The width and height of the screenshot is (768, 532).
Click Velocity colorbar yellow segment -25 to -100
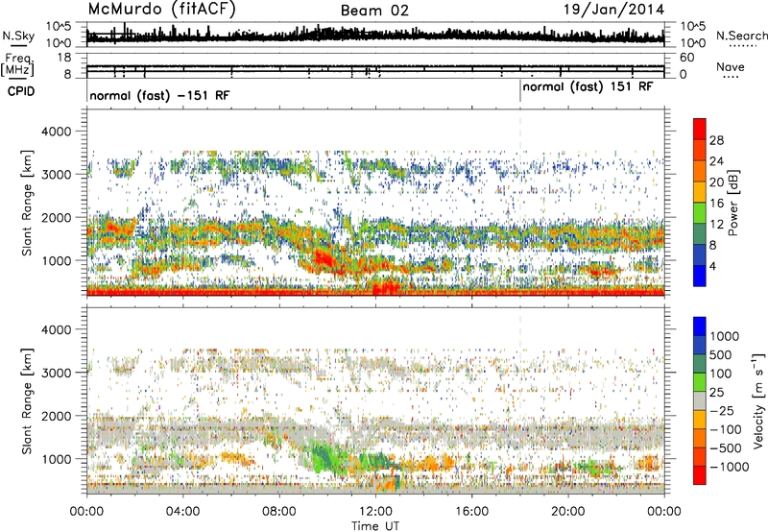[700, 420]
